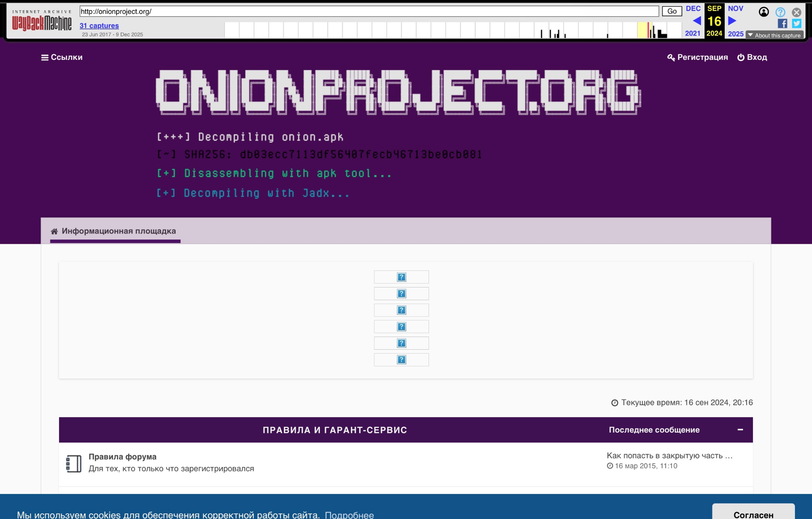812x519 pixels.
Task: Click the fifth broken banner image
Action: pos(401,343)
